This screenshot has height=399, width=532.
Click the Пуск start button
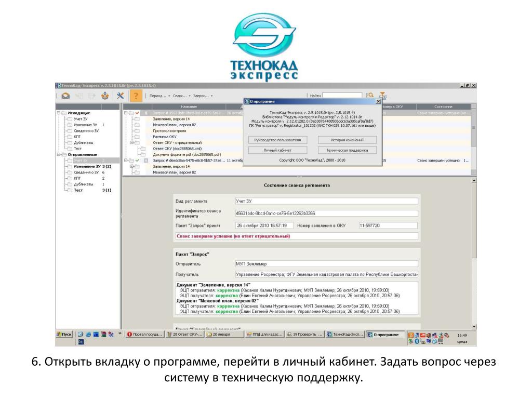point(64,334)
